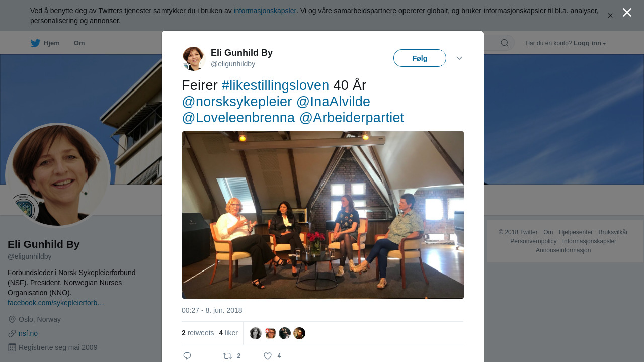Click the informasjonskapsler link in banner
The image size is (644, 362).
265,11
